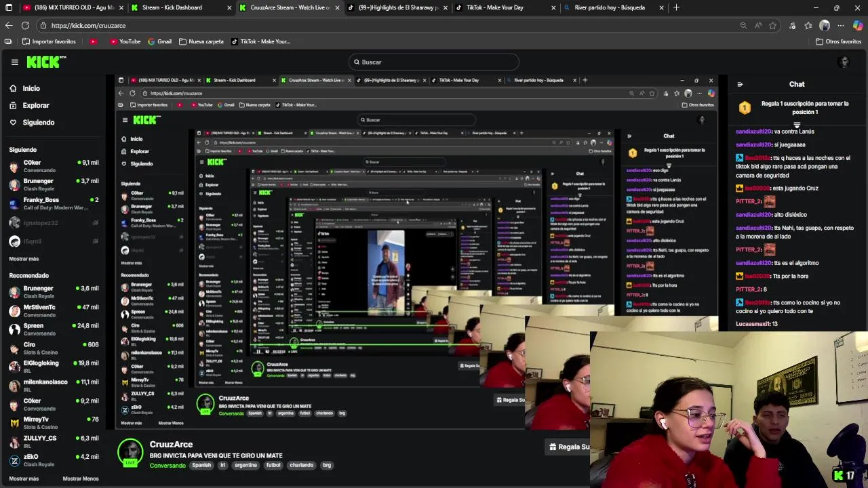Screen dimensions: 868x488
Task: Open Copilot from browser toolbar
Action: click(x=858, y=26)
